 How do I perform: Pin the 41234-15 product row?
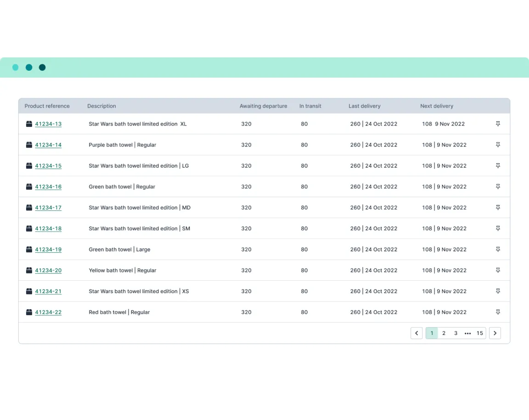[x=498, y=166]
